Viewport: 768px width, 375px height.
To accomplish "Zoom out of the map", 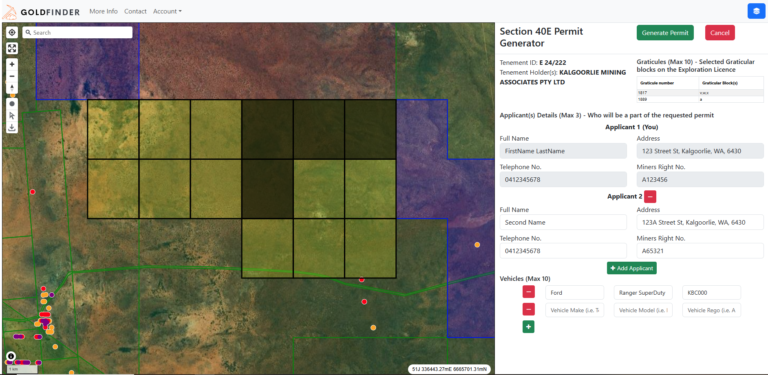I will [x=12, y=76].
